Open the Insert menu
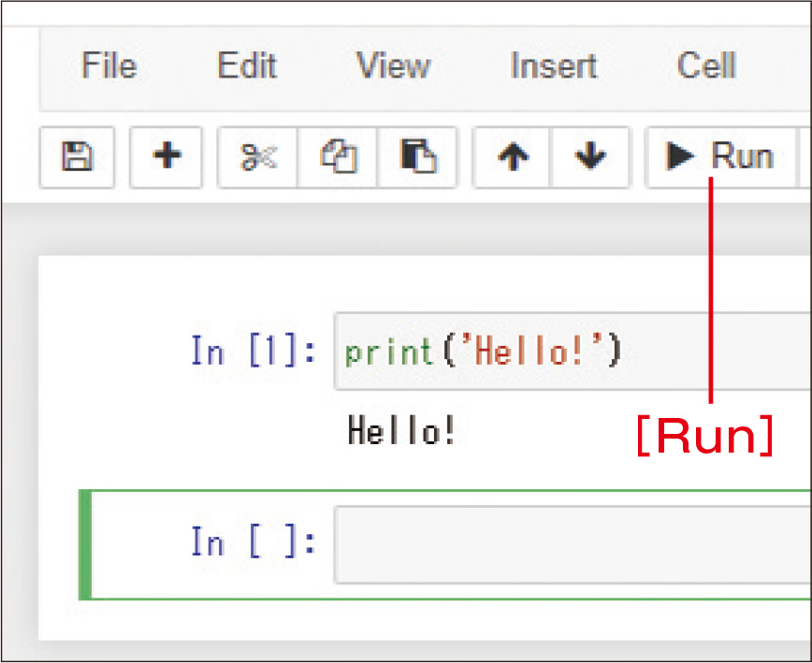 tap(553, 66)
